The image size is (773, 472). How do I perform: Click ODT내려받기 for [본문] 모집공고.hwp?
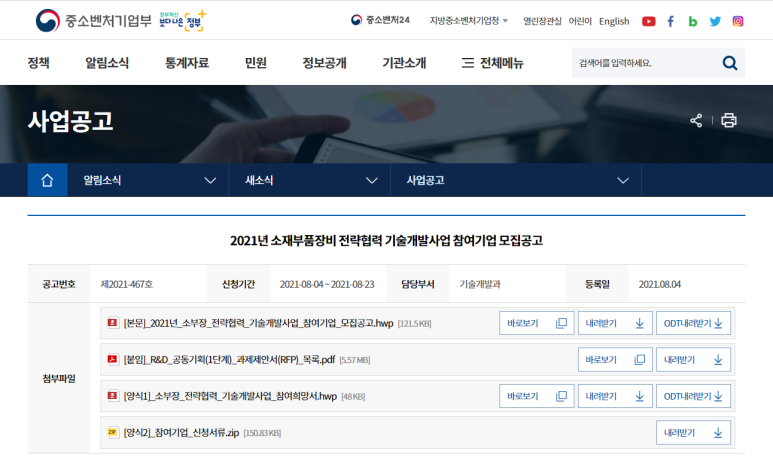(x=693, y=323)
